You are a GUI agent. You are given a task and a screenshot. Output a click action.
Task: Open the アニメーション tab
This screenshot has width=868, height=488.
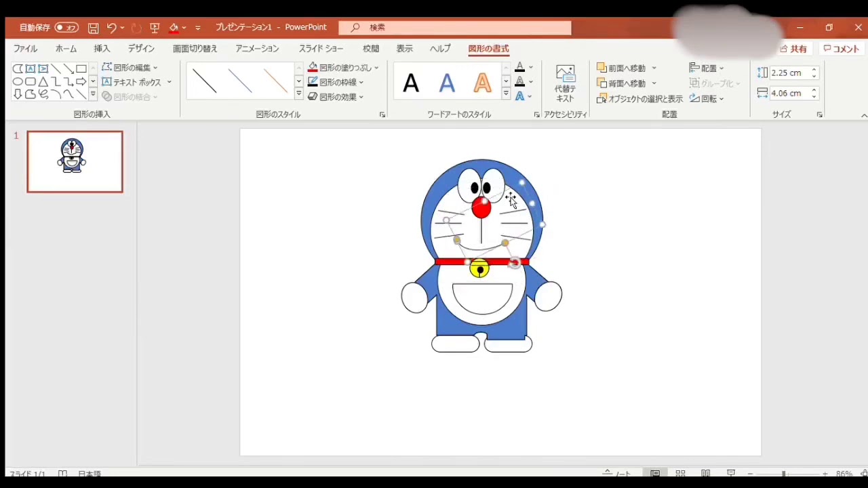tap(257, 49)
